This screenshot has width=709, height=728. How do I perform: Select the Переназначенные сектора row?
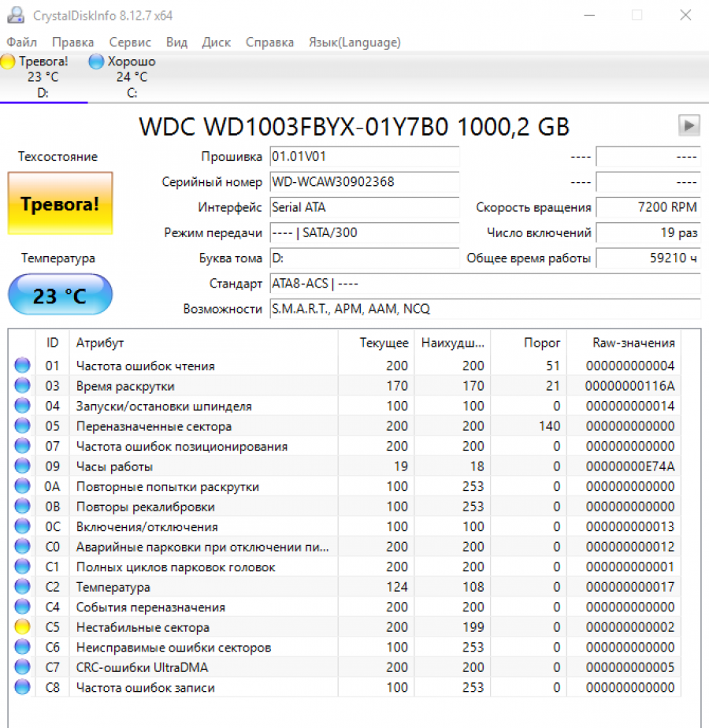click(x=154, y=426)
